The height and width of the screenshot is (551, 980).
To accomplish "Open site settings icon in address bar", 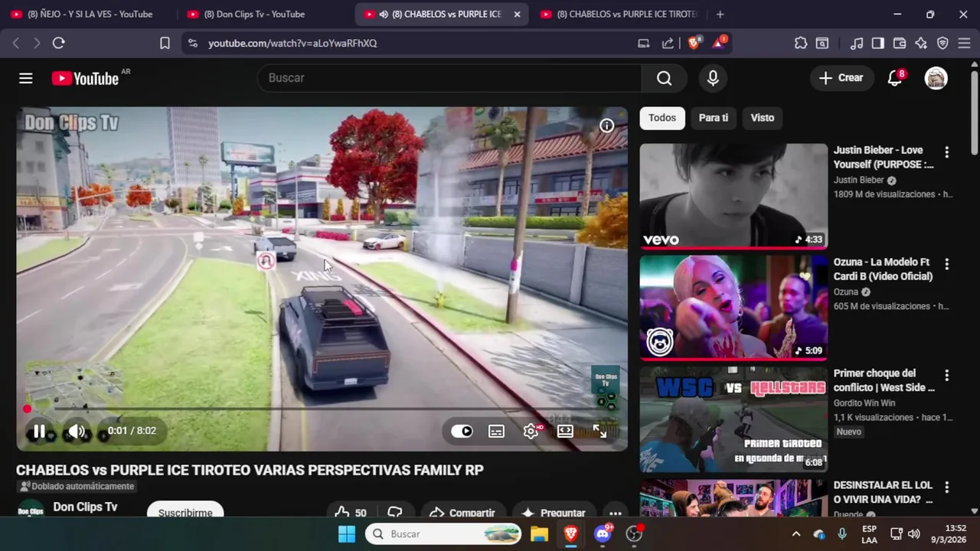I will tap(192, 44).
